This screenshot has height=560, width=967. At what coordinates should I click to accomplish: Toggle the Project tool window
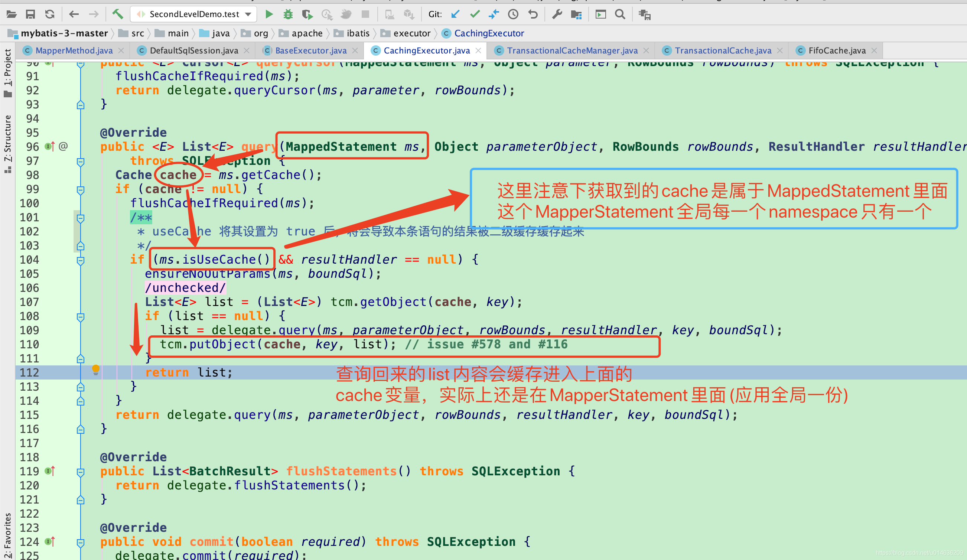pyautogui.click(x=8, y=73)
